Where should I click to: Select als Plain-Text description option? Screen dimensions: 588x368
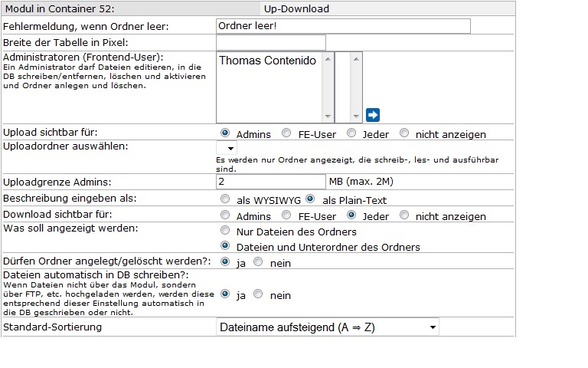(x=310, y=199)
